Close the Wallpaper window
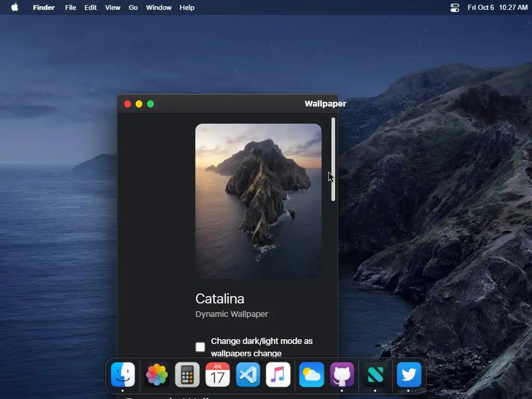The width and height of the screenshot is (532, 399). click(x=128, y=104)
